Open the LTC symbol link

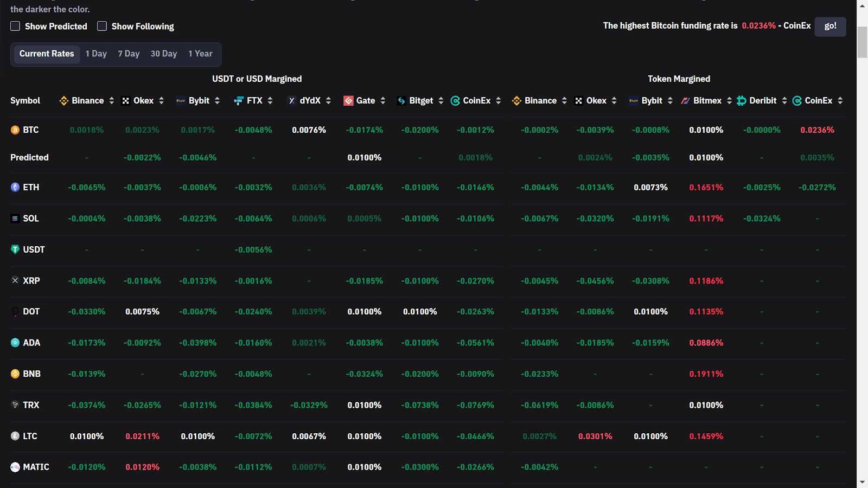30,436
